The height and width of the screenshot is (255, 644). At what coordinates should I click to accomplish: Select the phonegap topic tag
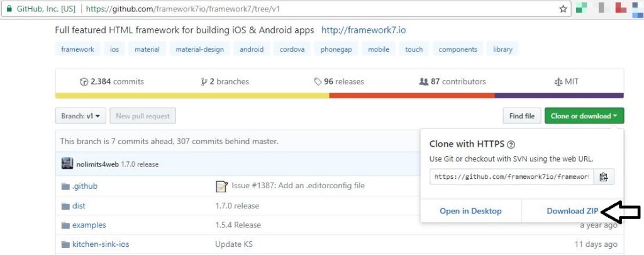336,49
